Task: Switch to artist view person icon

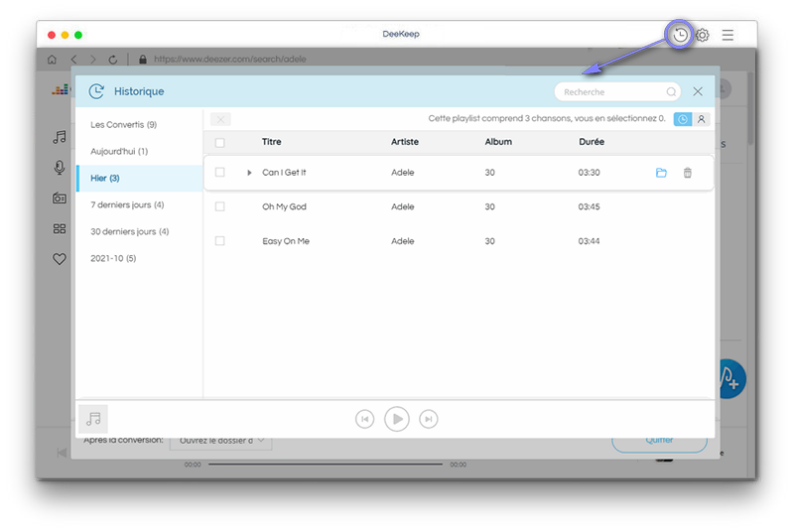Action: click(x=702, y=119)
